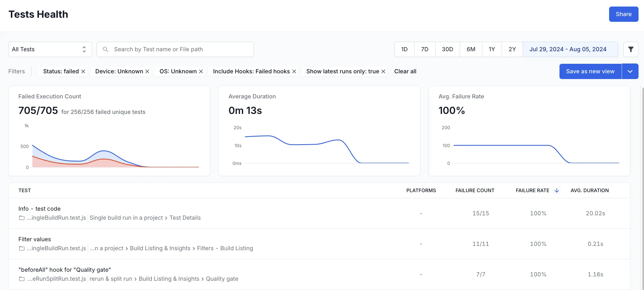Select the 7D time range
The image size is (644, 290).
425,49
